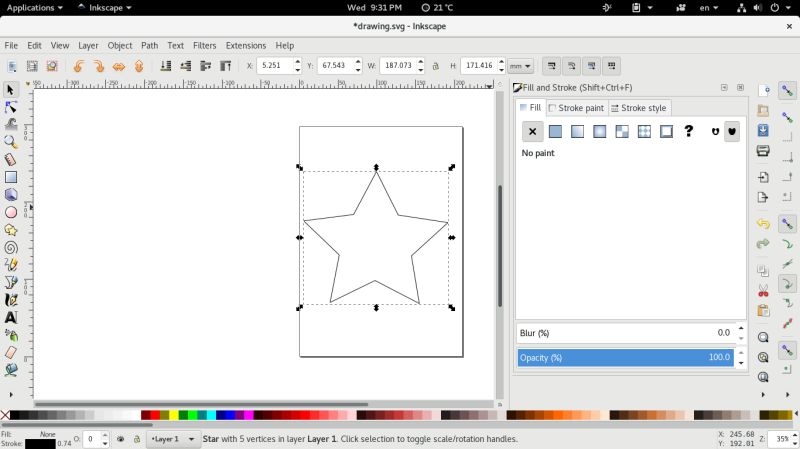
Task: Select the Star and polygon tool
Action: click(x=10, y=230)
